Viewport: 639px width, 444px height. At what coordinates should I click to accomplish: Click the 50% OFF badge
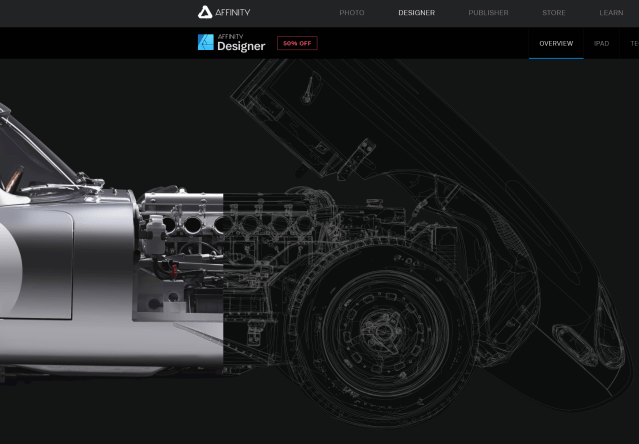click(297, 43)
